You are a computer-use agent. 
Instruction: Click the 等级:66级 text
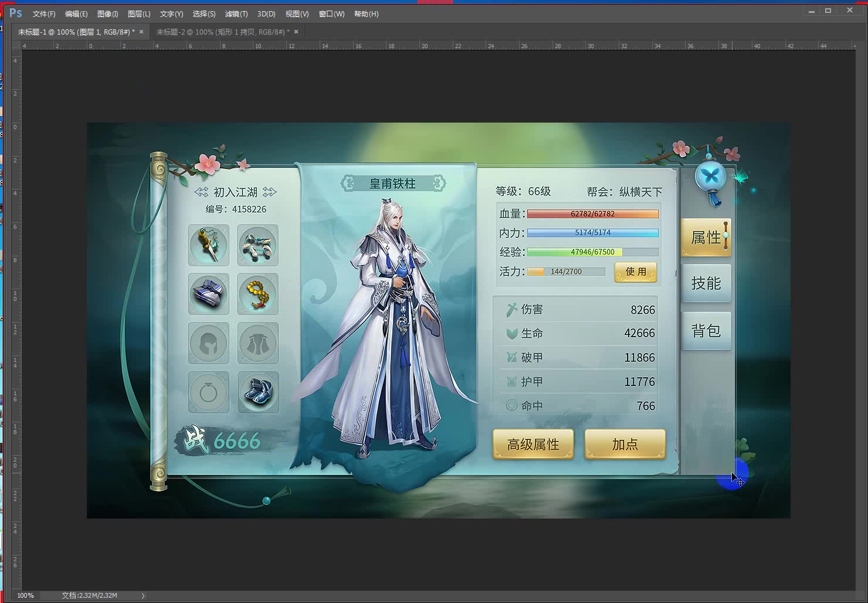pos(523,191)
